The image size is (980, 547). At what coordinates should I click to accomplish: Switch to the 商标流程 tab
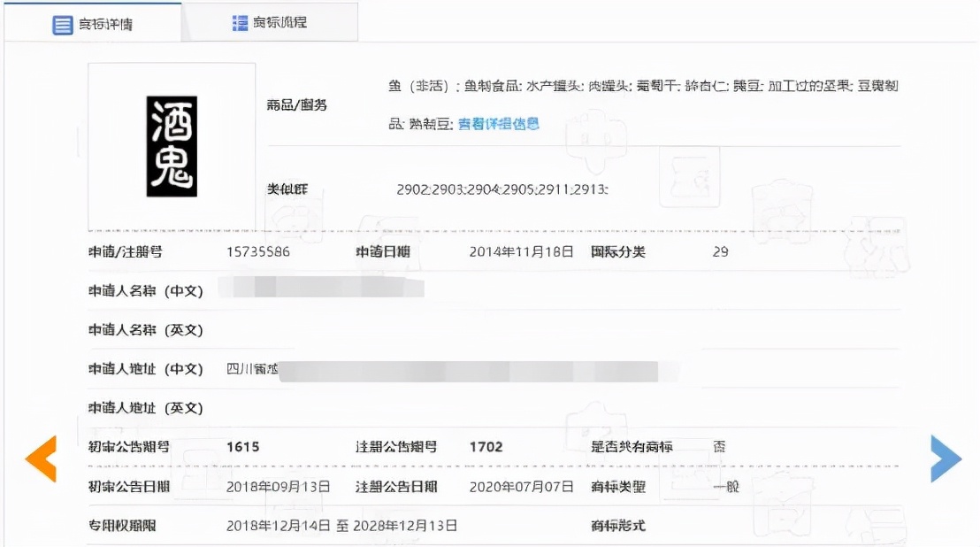click(270, 22)
